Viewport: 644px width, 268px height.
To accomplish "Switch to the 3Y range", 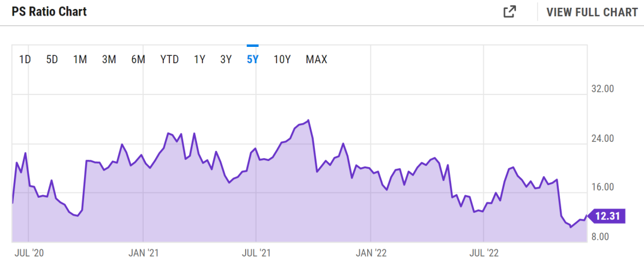I will 226,59.
